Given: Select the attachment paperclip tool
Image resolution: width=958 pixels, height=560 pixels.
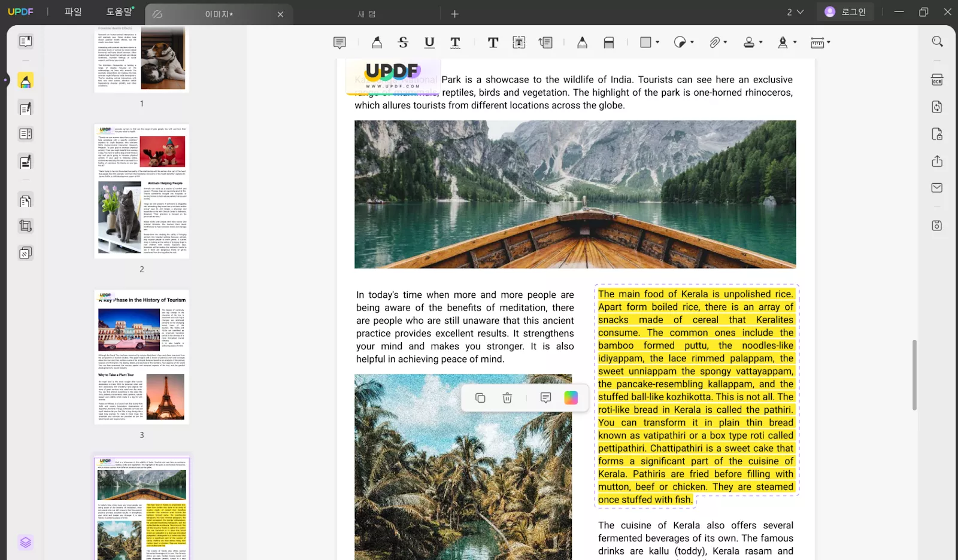Looking at the screenshot, I should tap(714, 42).
